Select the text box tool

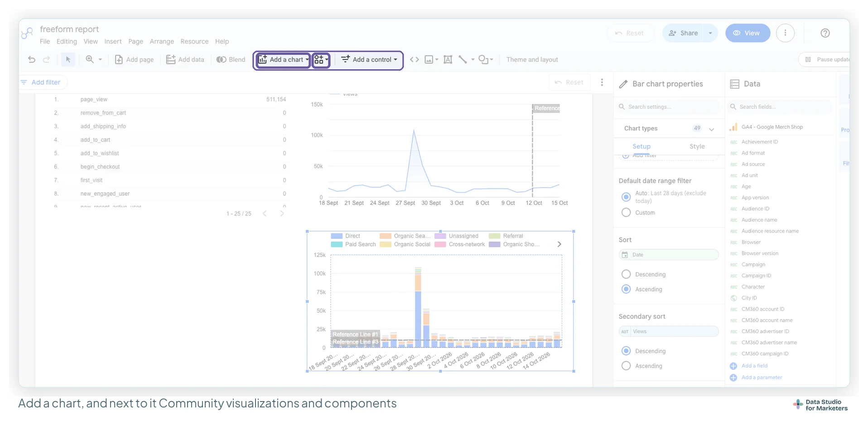448,59
